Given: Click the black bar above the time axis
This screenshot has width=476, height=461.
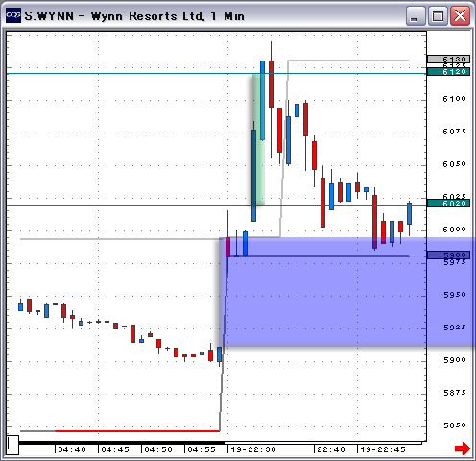Looking at the screenshot, I should point(122,443).
